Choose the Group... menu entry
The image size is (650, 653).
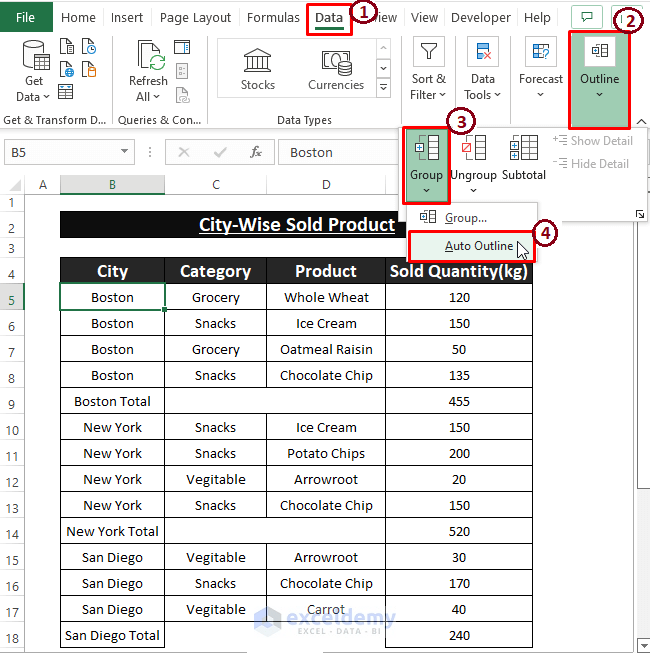(x=472, y=217)
